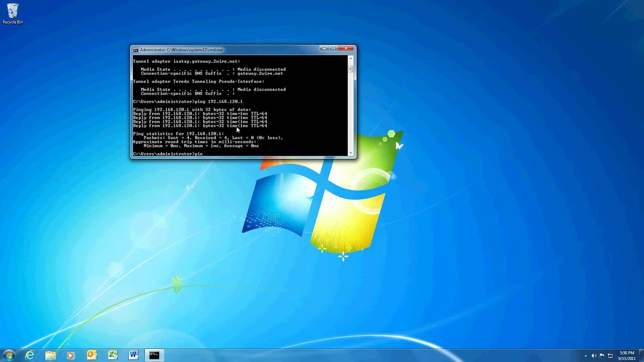The height and width of the screenshot is (362, 644).
Task: Click the cmd.exe window title bar text
Action: click(x=181, y=50)
